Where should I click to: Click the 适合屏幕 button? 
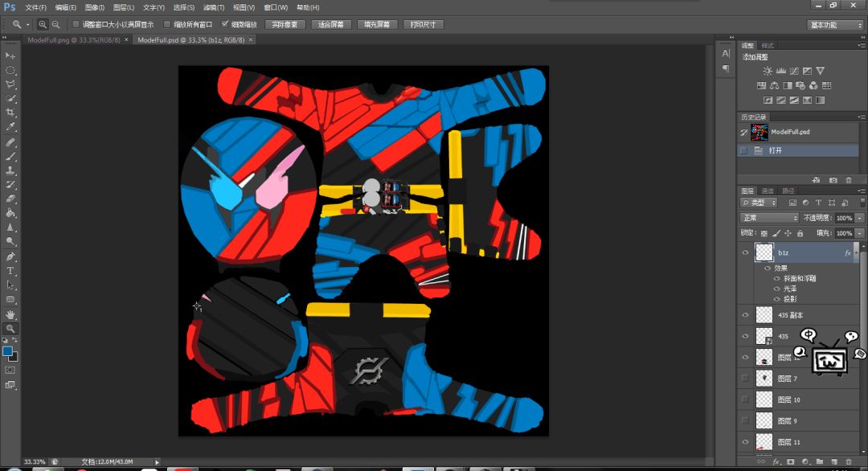pos(331,24)
